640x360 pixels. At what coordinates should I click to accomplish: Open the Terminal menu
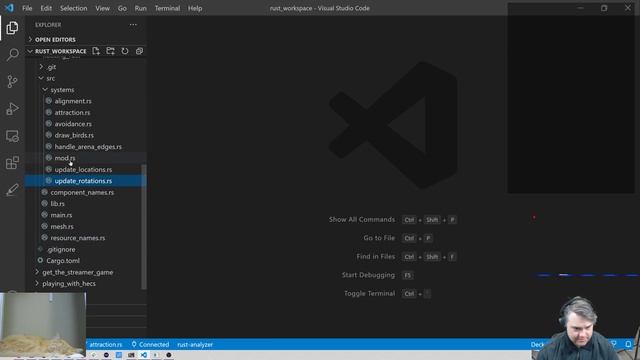tap(167, 8)
